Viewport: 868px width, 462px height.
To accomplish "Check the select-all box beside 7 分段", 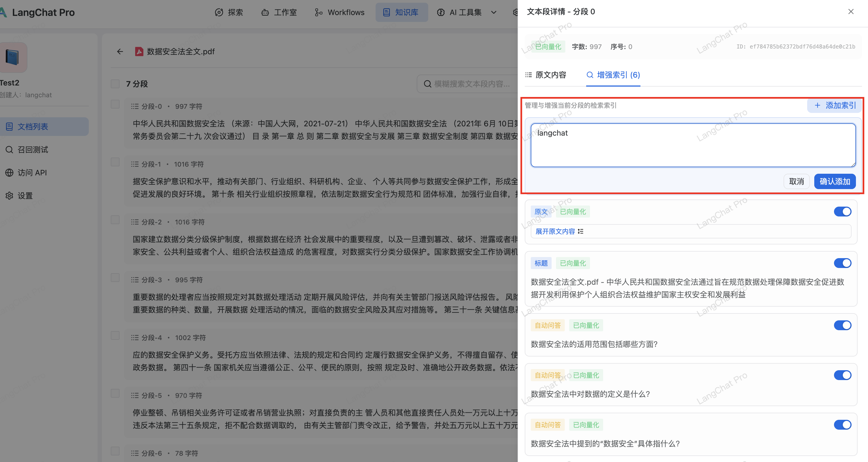I will [x=115, y=84].
